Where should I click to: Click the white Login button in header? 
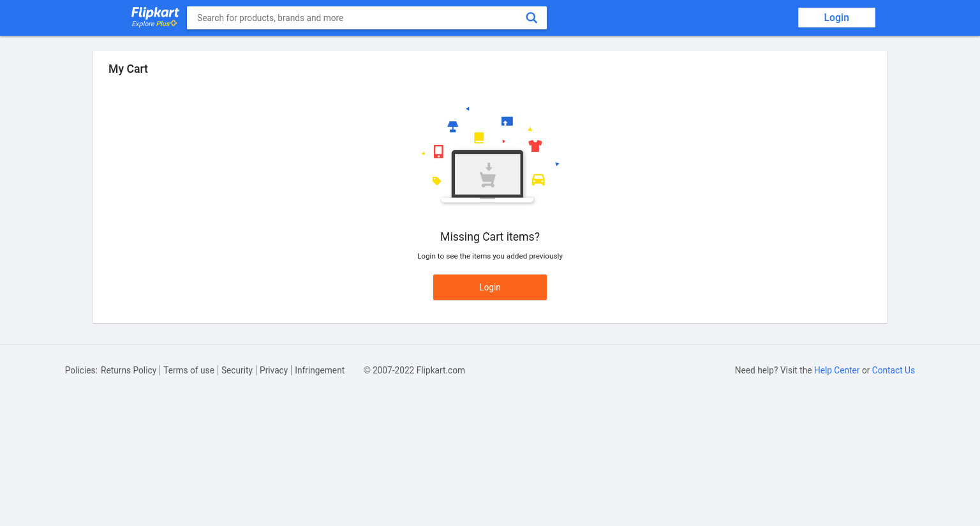coord(836,18)
